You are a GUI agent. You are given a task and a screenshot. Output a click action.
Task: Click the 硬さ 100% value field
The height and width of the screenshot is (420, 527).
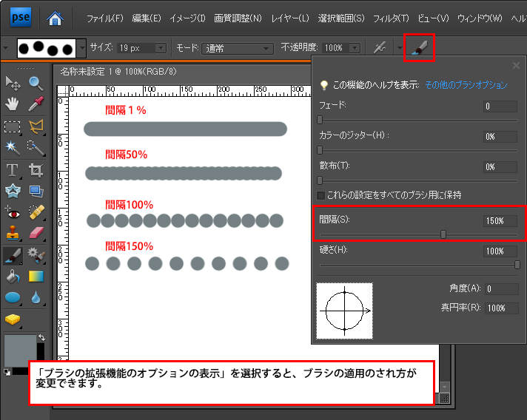tap(500, 251)
